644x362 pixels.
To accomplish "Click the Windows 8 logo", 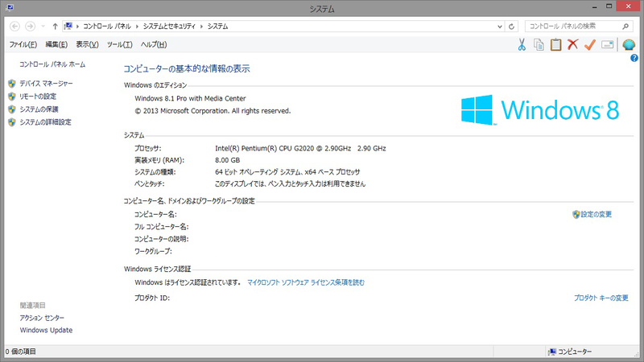I will pos(539,110).
